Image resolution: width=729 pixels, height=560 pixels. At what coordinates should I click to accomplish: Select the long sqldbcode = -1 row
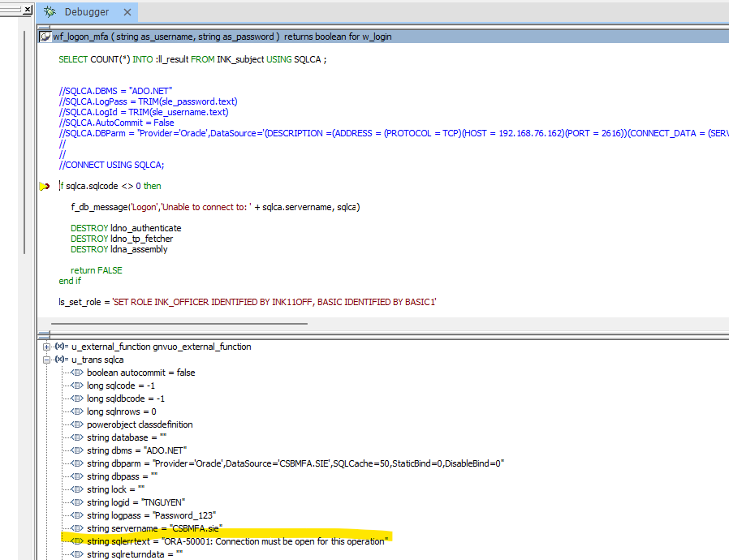pos(126,398)
